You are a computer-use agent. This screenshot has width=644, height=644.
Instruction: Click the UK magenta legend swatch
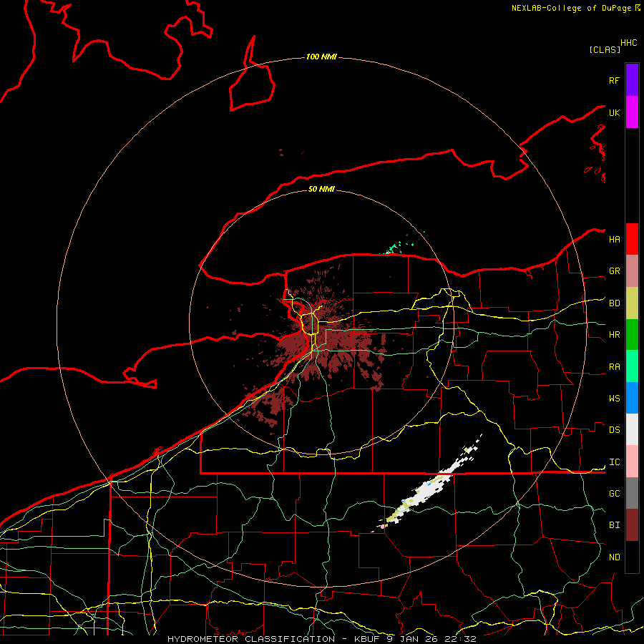632,112
